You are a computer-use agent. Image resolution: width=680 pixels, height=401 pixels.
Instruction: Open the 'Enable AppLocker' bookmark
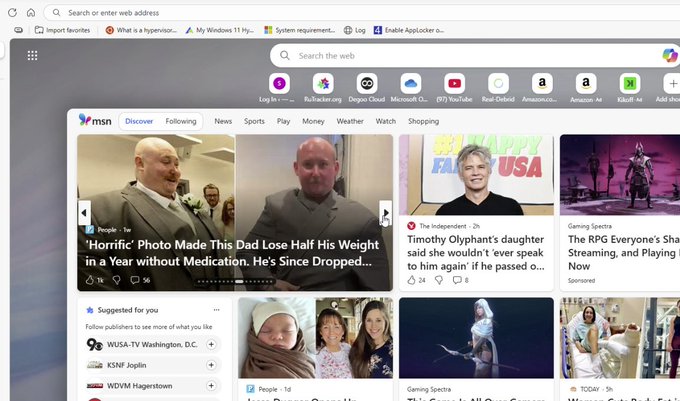pos(409,30)
